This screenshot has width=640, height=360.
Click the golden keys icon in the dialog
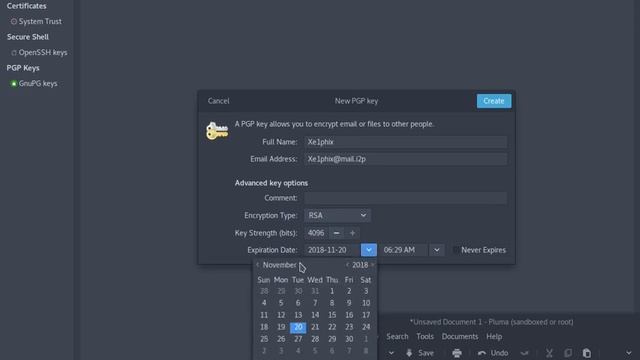pos(217,131)
